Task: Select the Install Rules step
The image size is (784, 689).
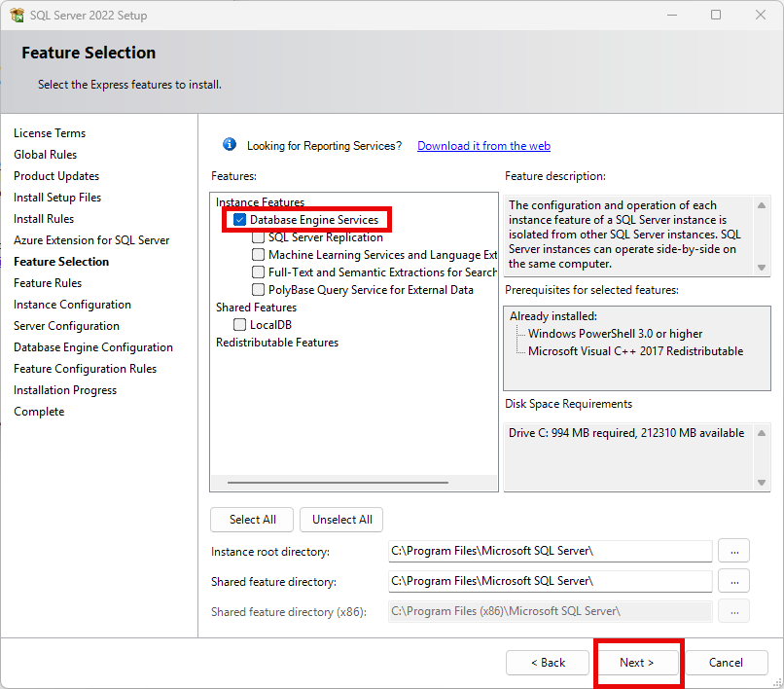Action: pyautogui.click(x=44, y=219)
